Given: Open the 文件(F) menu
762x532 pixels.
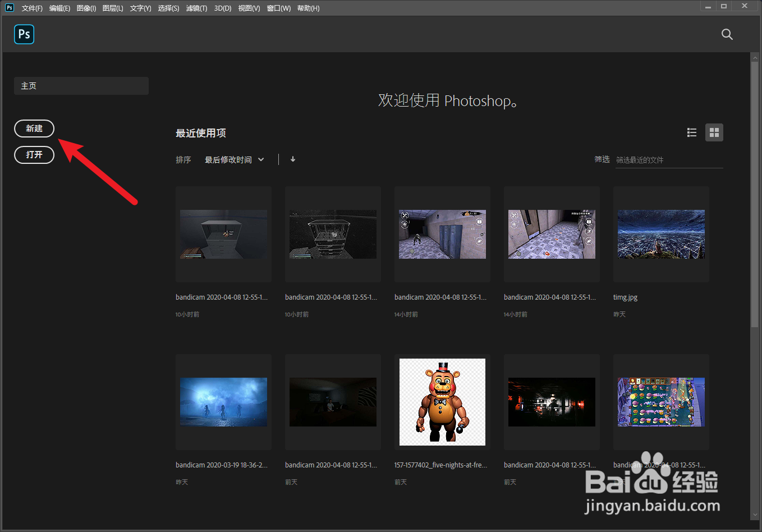Looking at the screenshot, I should pyautogui.click(x=32, y=8).
